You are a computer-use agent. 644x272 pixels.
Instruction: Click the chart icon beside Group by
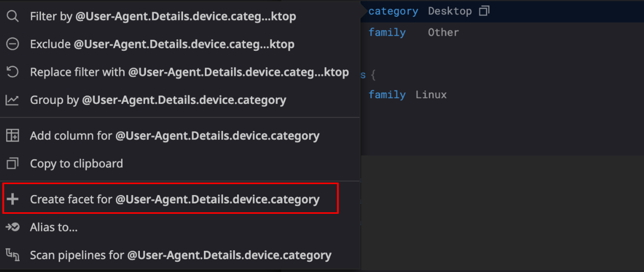[13, 100]
